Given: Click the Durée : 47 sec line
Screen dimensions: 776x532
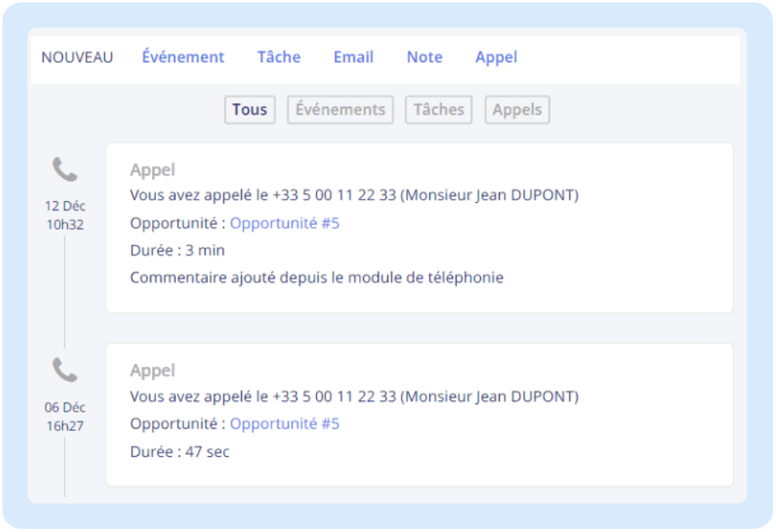Looking at the screenshot, I should [179, 452].
